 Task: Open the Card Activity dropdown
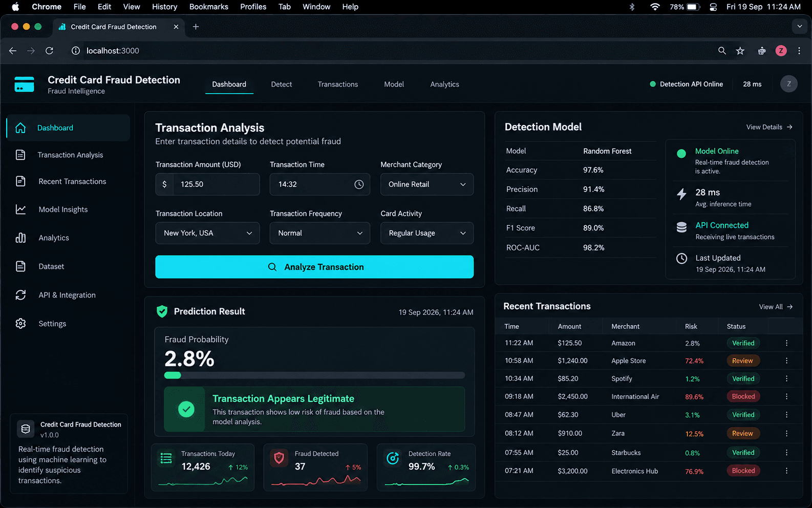[427, 233]
